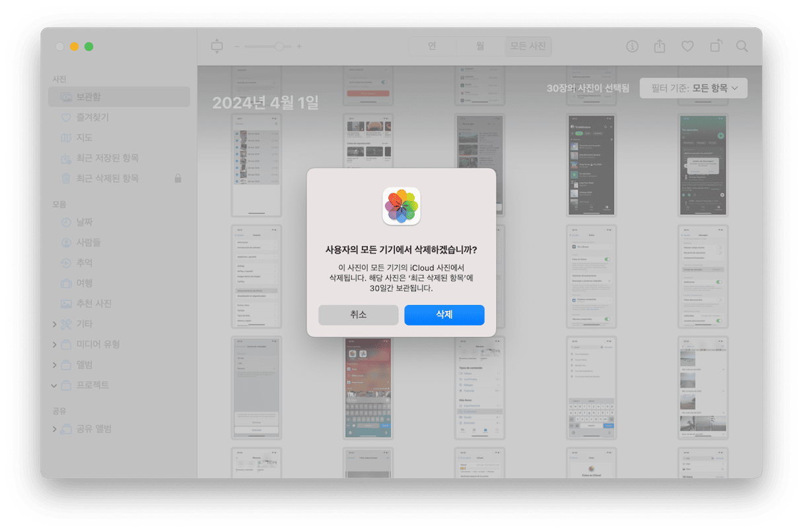Click the Photos app icon in dialog

tap(401, 206)
